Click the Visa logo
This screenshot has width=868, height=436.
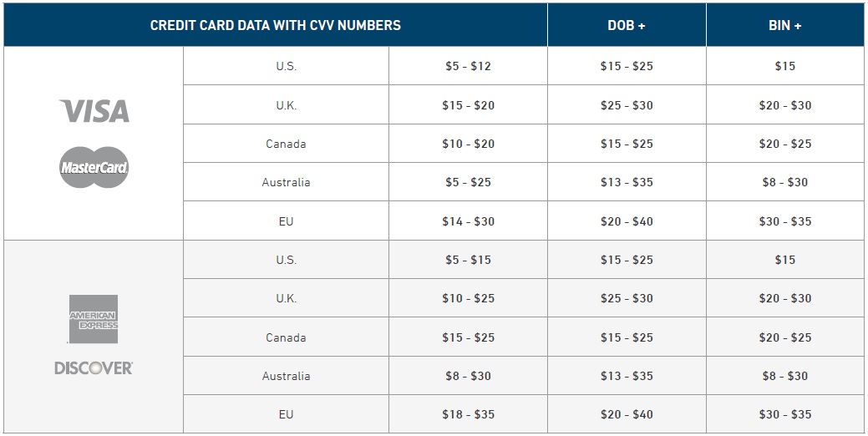pyautogui.click(x=94, y=111)
